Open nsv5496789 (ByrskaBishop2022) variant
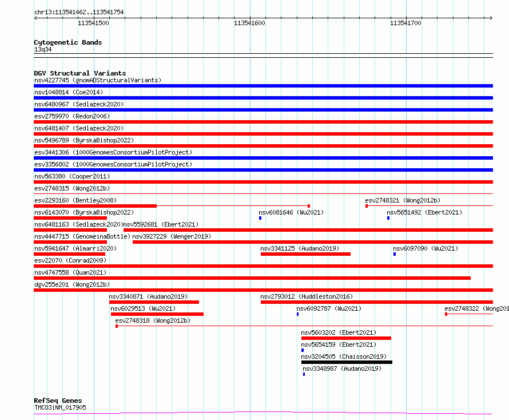Viewport: 509px width, 420px height. click(84, 140)
